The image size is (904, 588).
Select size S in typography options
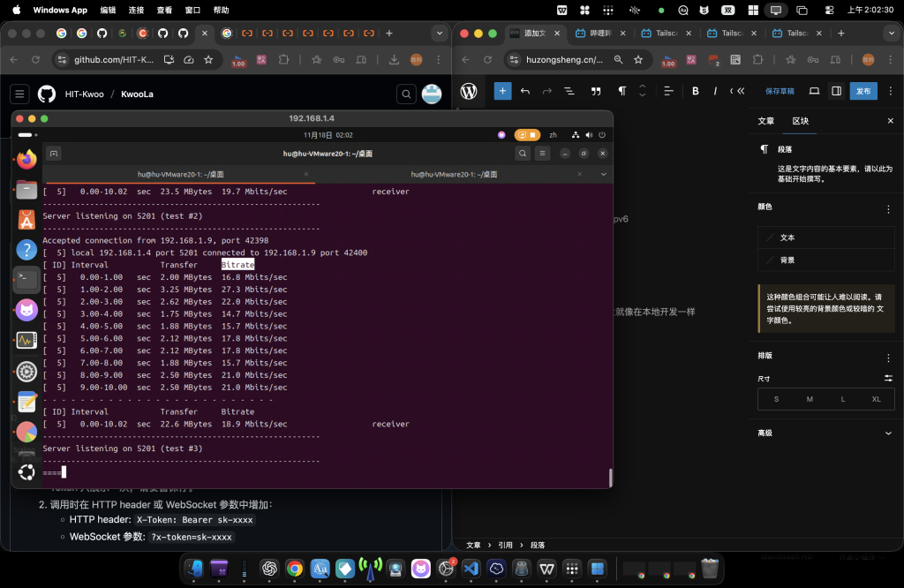776,399
